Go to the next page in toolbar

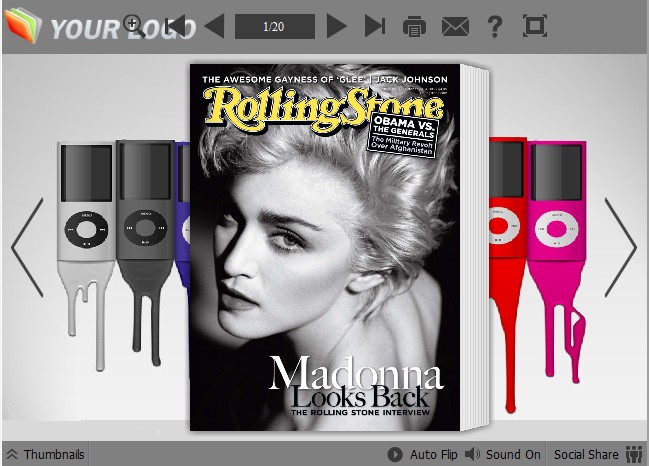tap(337, 26)
